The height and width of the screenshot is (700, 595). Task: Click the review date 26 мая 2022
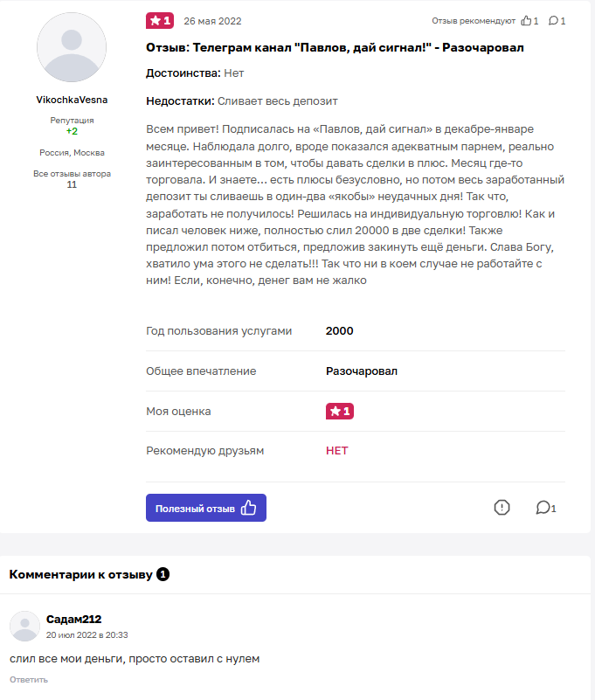[212, 21]
